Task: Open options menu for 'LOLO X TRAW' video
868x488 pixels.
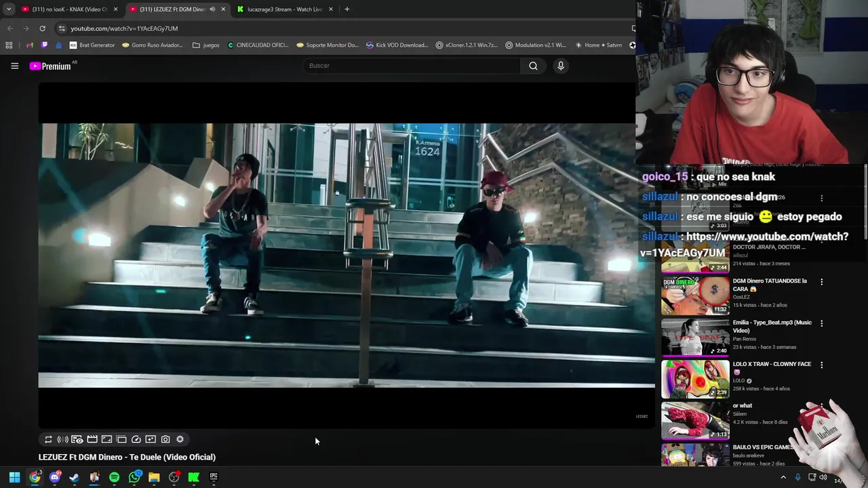Action: (821, 365)
